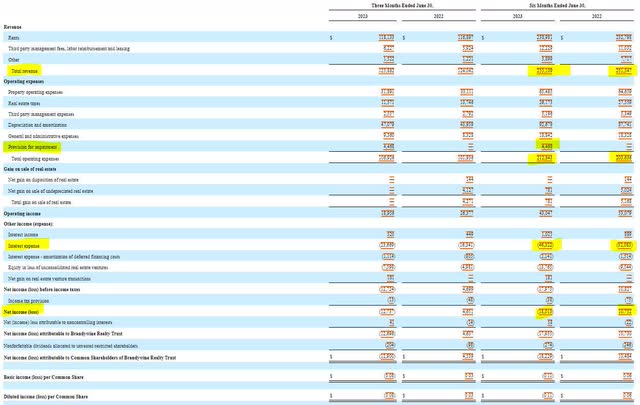Screen dimensions: 640x405
Task: Select the "Net gain on sale of undepreciated real estate" label
Action: [50, 191]
